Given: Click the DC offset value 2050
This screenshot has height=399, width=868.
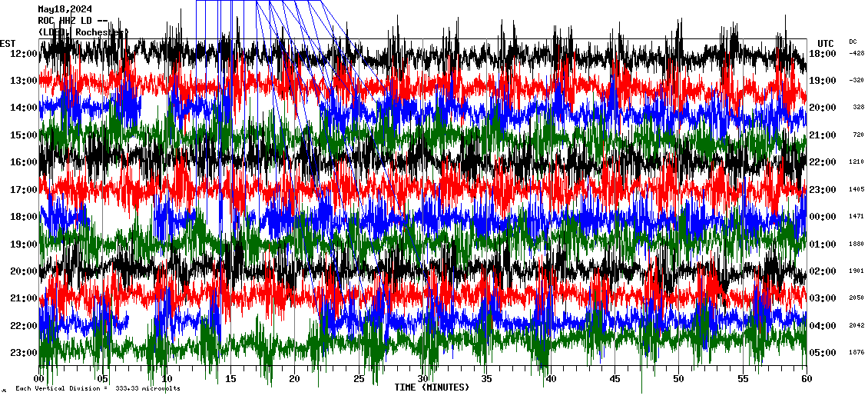Looking at the screenshot, I should click(x=856, y=298).
